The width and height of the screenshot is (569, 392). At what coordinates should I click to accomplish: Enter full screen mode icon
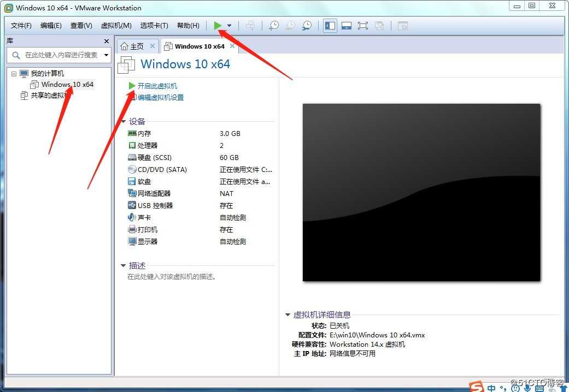(x=363, y=25)
